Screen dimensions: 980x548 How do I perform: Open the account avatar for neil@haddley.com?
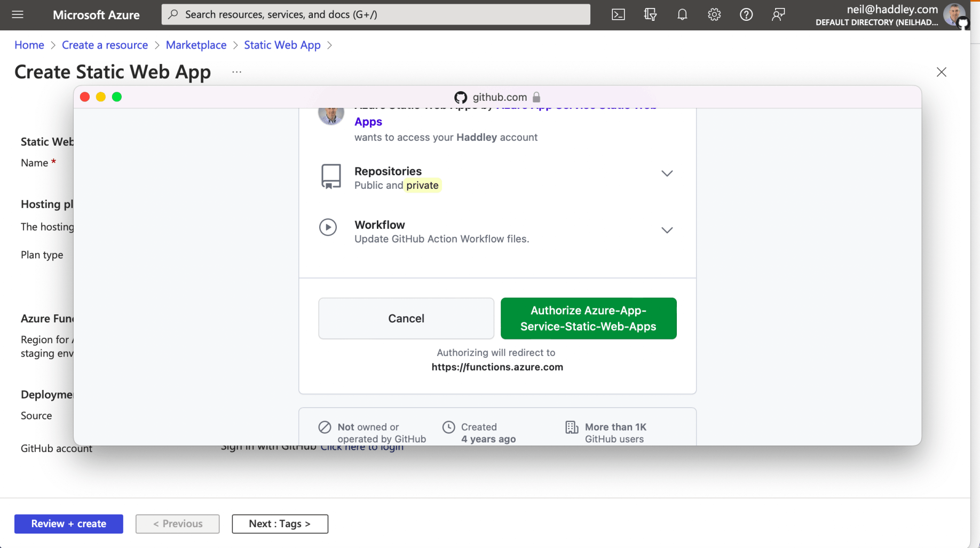tap(954, 14)
